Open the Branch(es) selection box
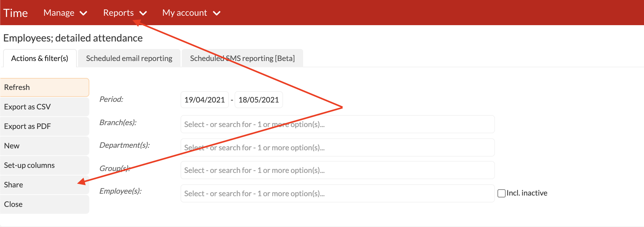This screenshot has height=227, width=644. (337, 124)
